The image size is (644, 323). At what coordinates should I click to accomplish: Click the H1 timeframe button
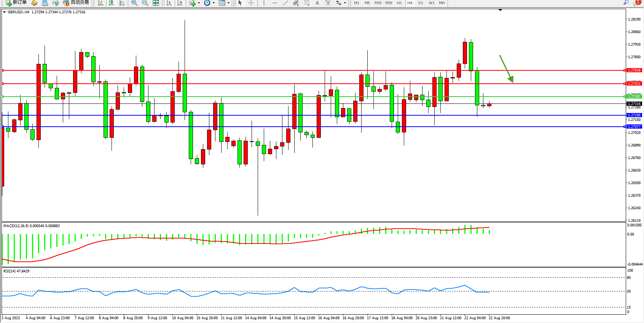tap(399, 3)
